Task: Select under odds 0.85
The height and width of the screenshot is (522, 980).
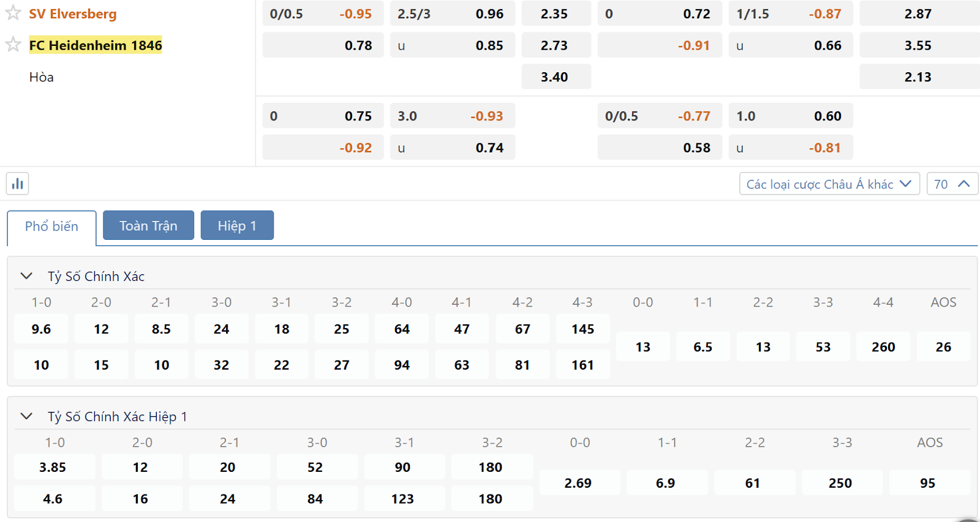Action: pyautogui.click(x=452, y=45)
